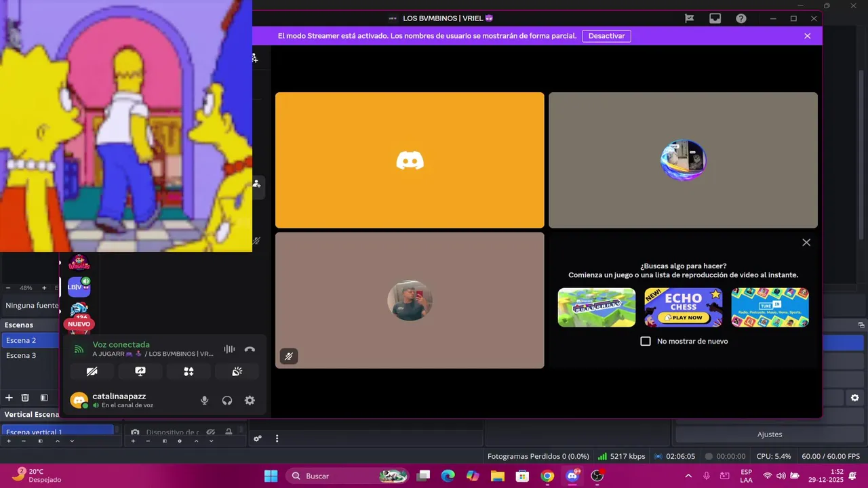Disconnect from voice with hang-up icon
Screen dimensions: 868x488
click(250, 349)
